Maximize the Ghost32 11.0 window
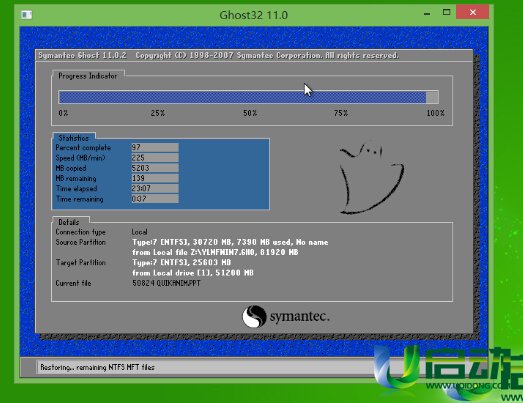Image resolution: width=523 pixels, height=403 pixels. coord(446,12)
